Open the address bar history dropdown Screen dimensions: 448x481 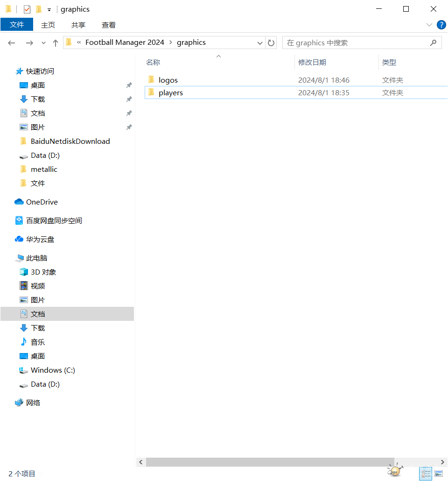pos(260,43)
